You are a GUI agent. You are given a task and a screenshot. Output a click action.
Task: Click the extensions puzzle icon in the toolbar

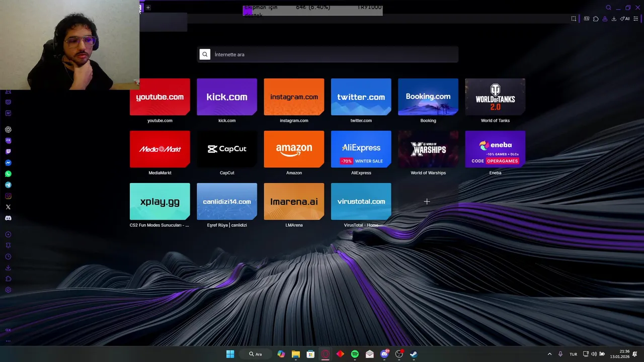click(596, 19)
